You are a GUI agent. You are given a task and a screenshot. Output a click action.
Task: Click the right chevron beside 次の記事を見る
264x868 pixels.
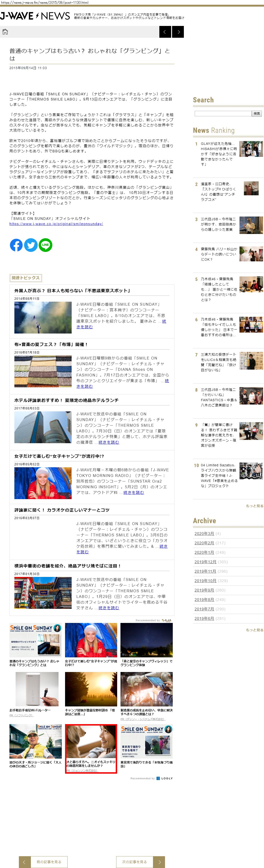click(x=159, y=862)
